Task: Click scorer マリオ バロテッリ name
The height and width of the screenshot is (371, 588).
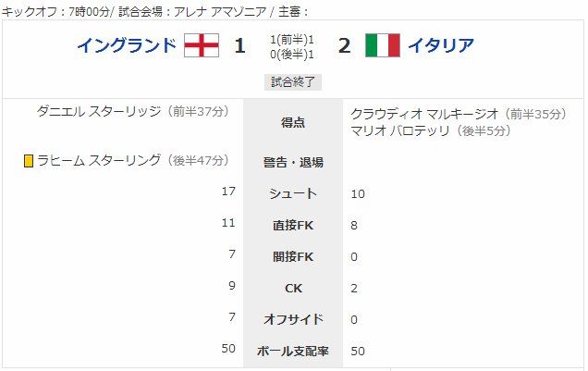Action: pyautogui.click(x=399, y=130)
